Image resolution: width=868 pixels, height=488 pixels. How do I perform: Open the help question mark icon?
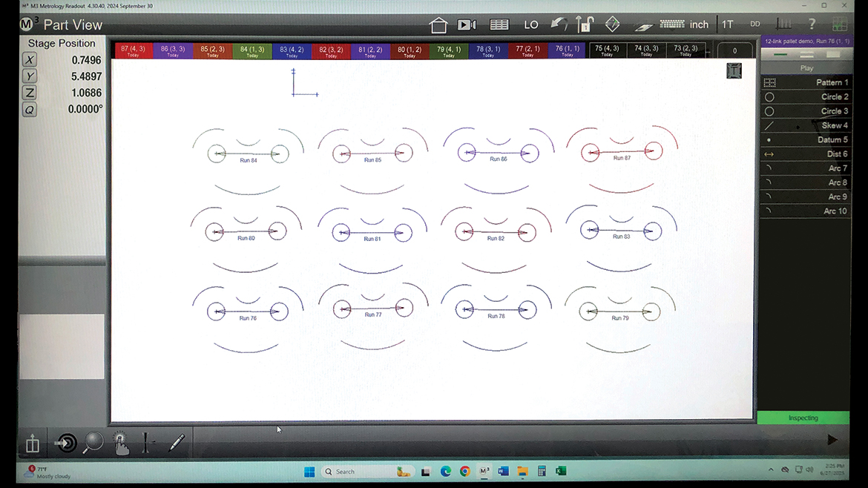[812, 24]
